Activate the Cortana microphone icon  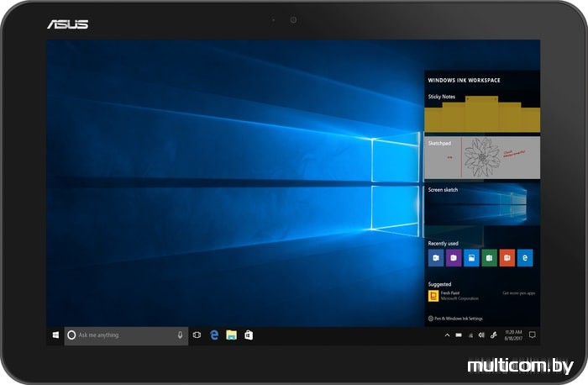point(180,335)
